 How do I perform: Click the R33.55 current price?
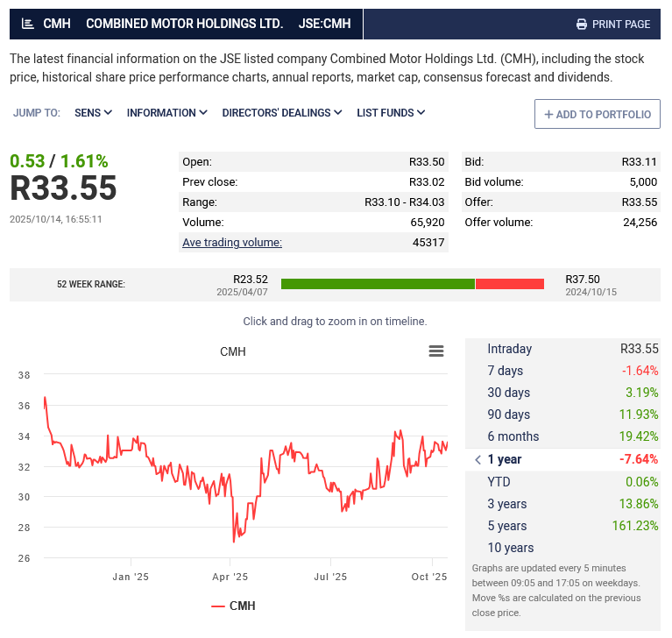pos(63,188)
